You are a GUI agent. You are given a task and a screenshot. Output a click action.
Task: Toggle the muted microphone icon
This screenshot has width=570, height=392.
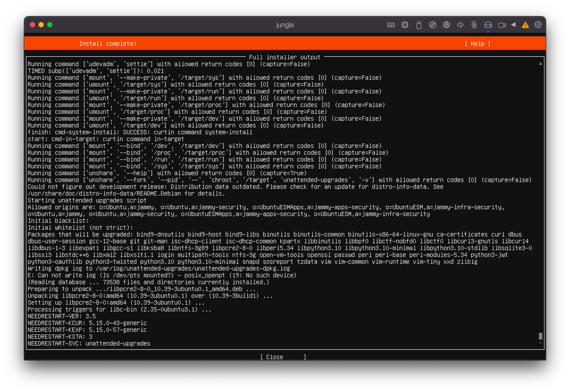tap(474, 25)
